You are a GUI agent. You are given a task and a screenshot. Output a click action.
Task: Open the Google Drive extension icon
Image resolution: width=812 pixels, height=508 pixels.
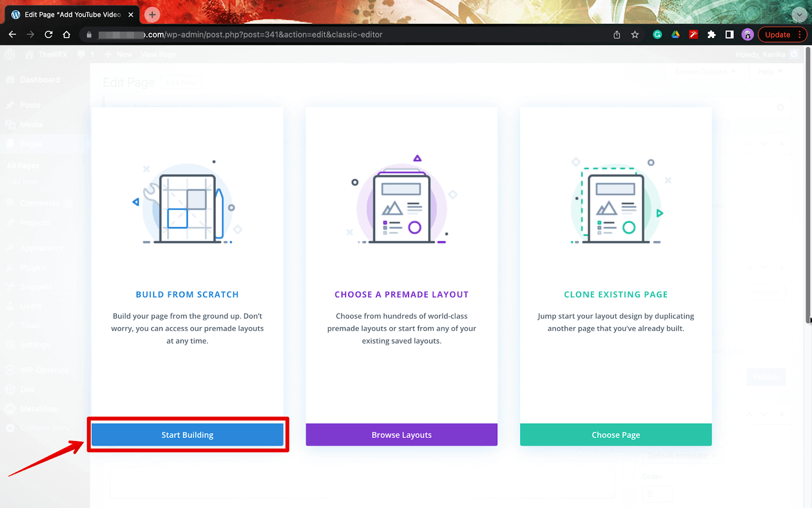(x=675, y=35)
